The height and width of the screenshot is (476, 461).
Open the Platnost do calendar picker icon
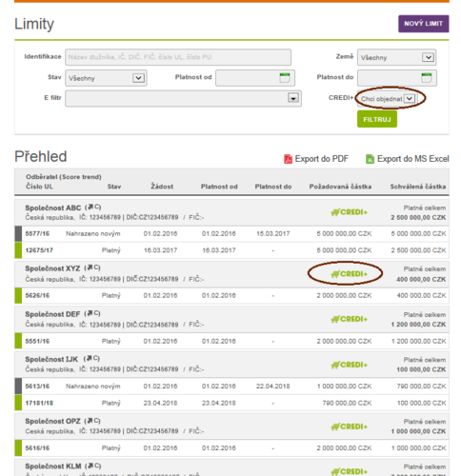(427, 78)
